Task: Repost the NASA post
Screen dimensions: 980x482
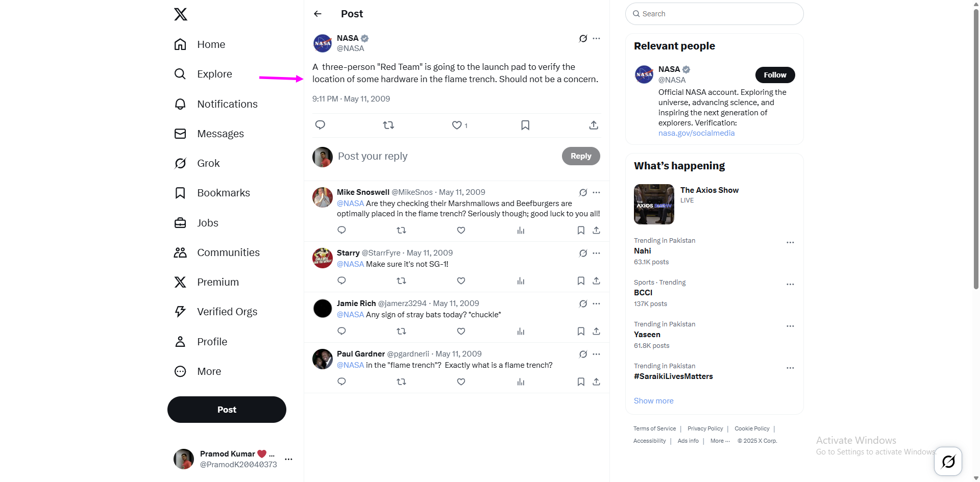Action: [388, 125]
